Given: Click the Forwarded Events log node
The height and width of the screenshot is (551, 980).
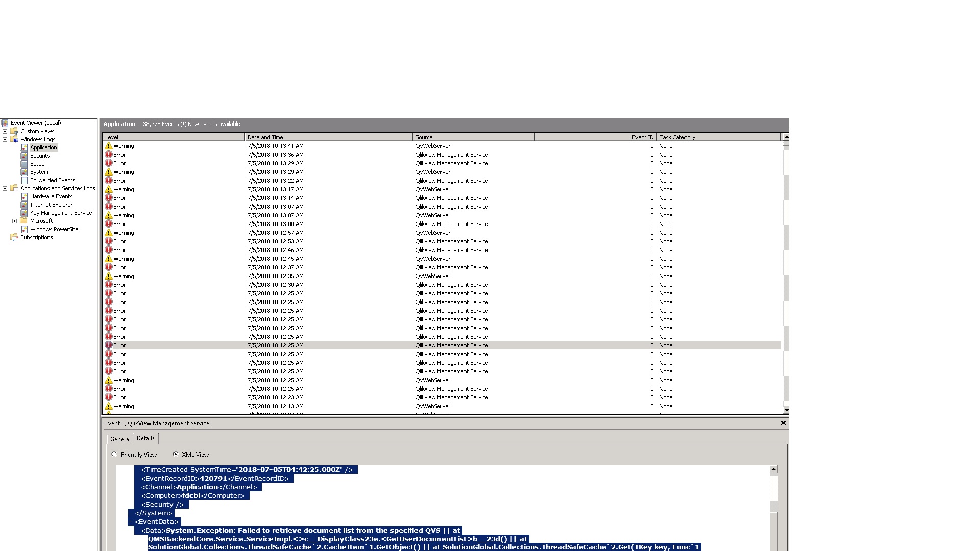Looking at the screenshot, I should tap(52, 180).
